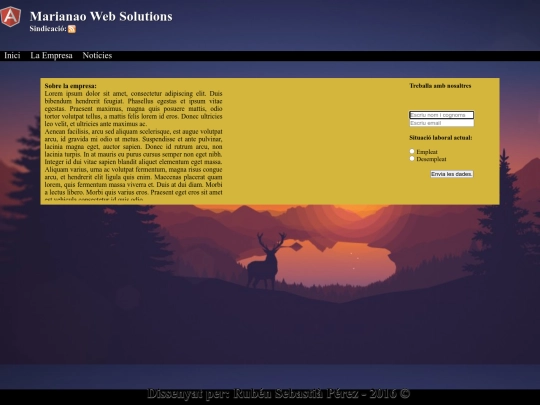Image resolution: width=540 pixels, height=405 pixels.
Task: Submit with 'Envia les dades' button
Action: click(452, 174)
